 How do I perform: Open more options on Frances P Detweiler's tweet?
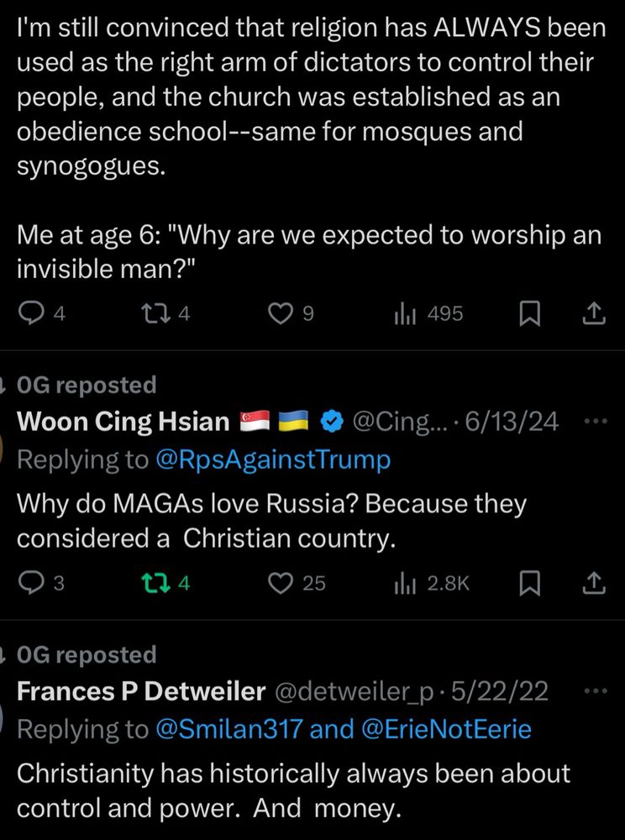tap(594, 690)
